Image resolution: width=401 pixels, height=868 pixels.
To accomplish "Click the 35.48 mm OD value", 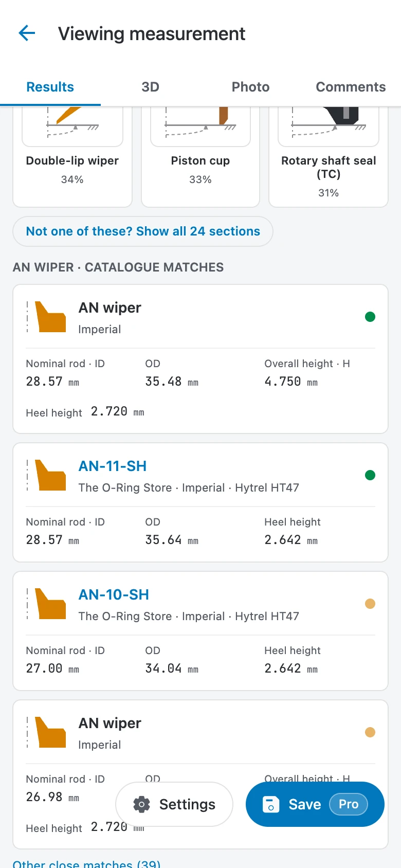I will pyautogui.click(x=172, y=382).
